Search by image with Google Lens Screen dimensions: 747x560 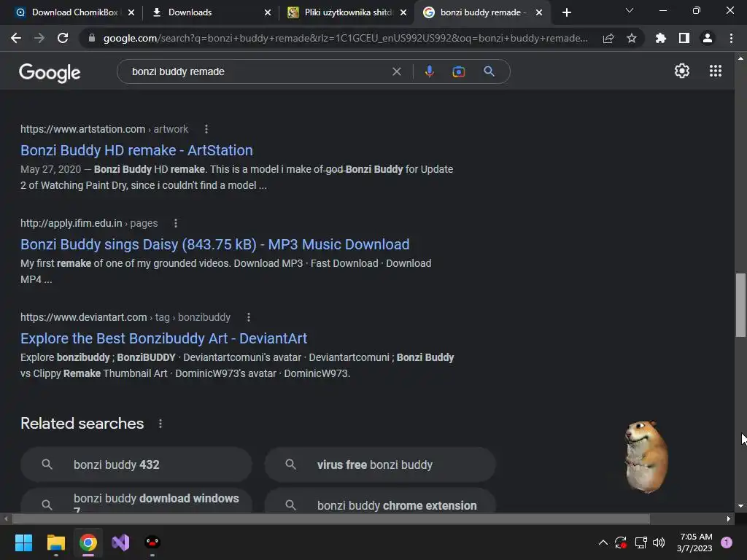click(458, 71)
